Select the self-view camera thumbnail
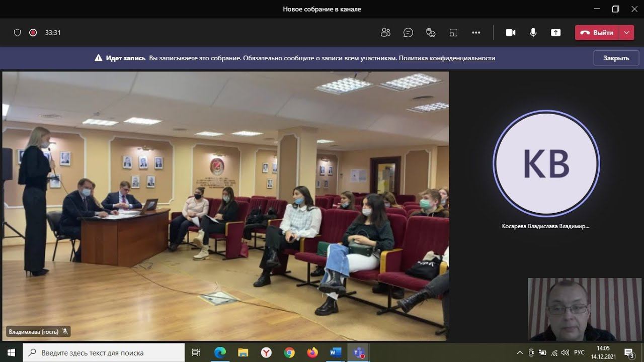Screen dimensions: 644x362 (x=585, y=310)
